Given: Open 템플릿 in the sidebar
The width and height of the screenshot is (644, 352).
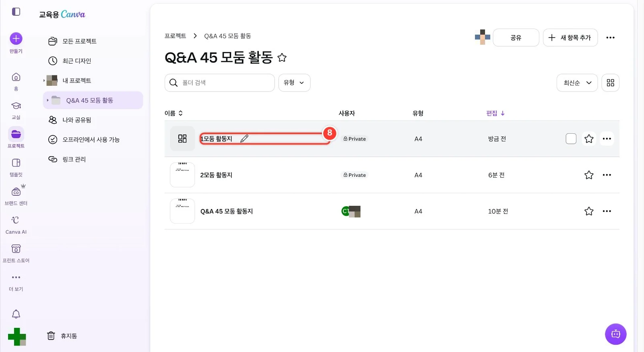Looking at the screenshot, I should tap(16, 167).
